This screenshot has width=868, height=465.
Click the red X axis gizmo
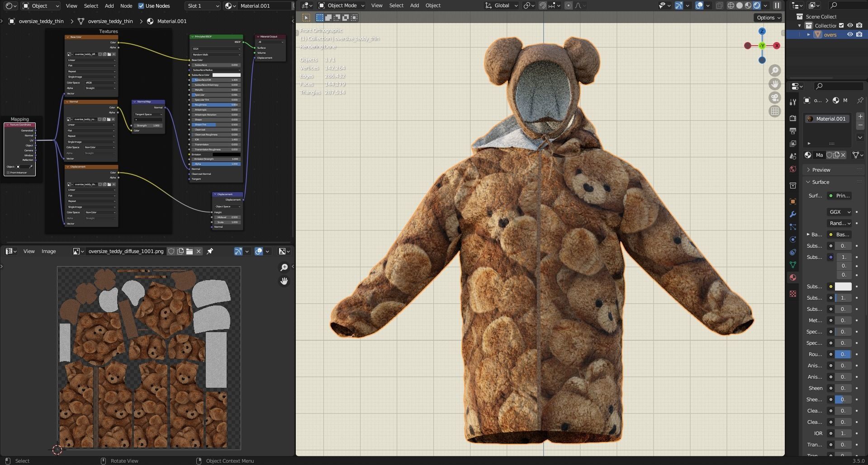tap(777, 46)
